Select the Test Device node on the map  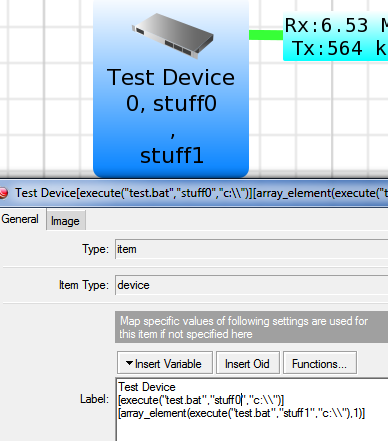pyautogui.click(x=171, y=88)
